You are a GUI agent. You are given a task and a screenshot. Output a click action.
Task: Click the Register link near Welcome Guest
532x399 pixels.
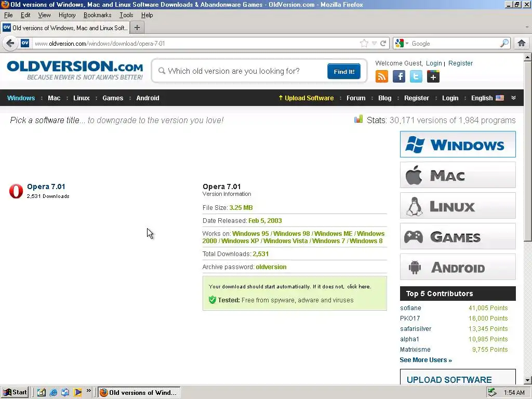point(460,63)
